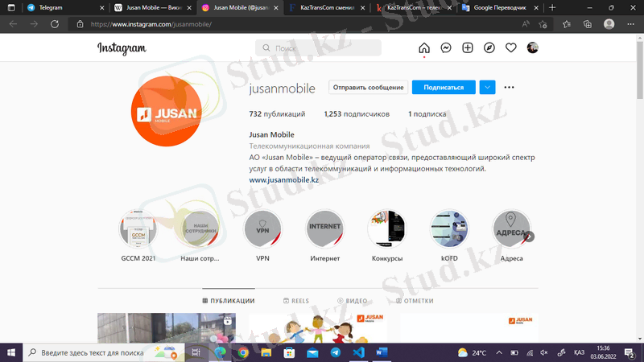View the 1,253 подписчиков list
This screenshot has width=644, height=362.
357,114
